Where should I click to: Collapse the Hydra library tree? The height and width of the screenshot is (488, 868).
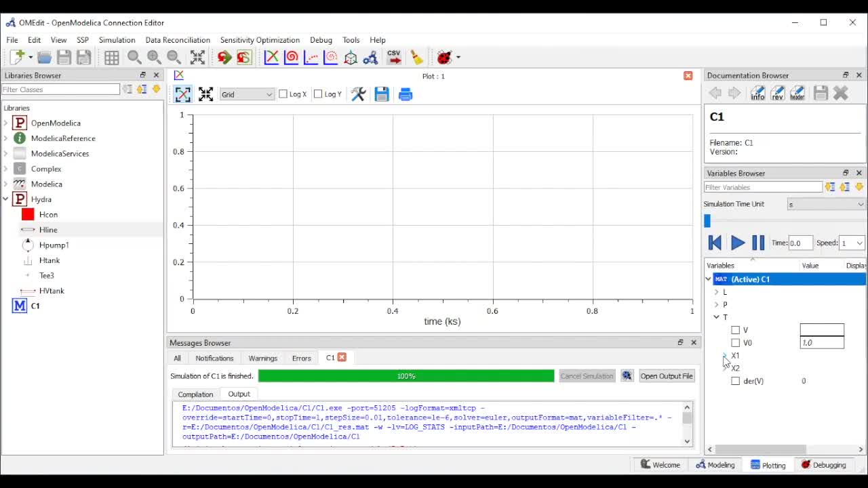coord(6,199)
